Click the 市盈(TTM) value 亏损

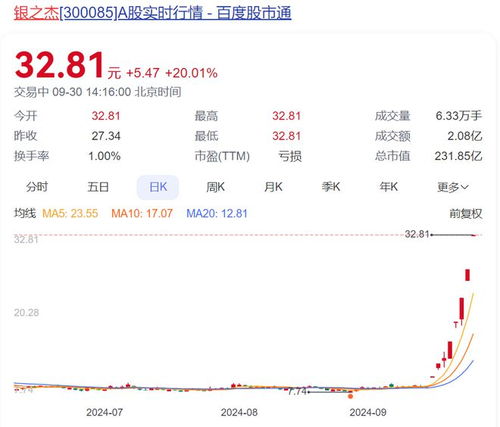coord(290,156)
